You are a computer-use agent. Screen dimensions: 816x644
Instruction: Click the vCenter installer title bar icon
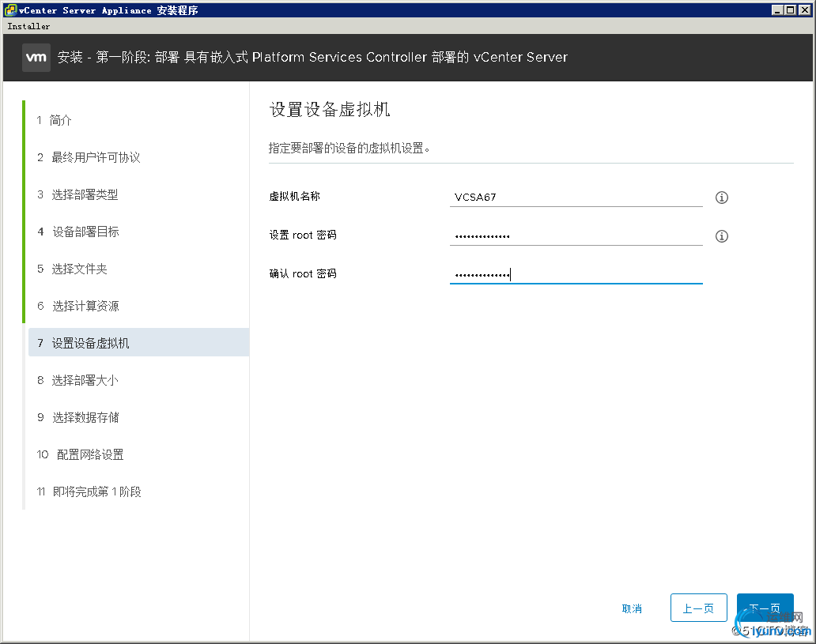10,10
